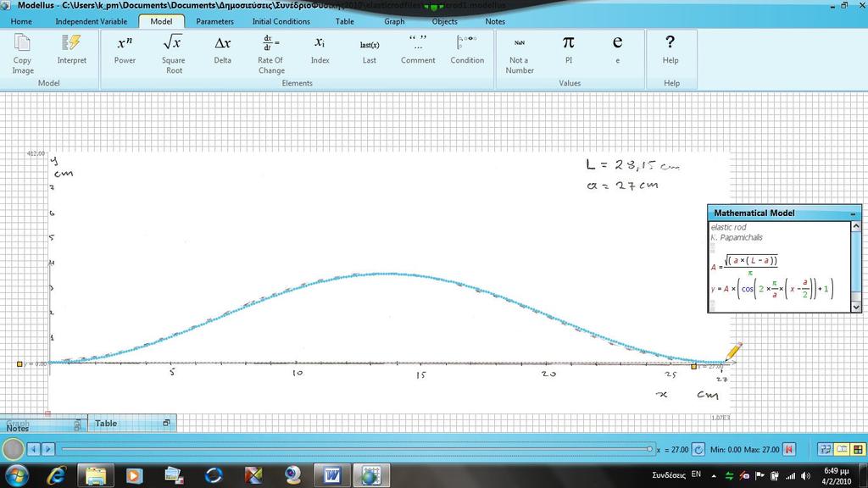
Task: Insert the e constant
Action: [617, 49]
